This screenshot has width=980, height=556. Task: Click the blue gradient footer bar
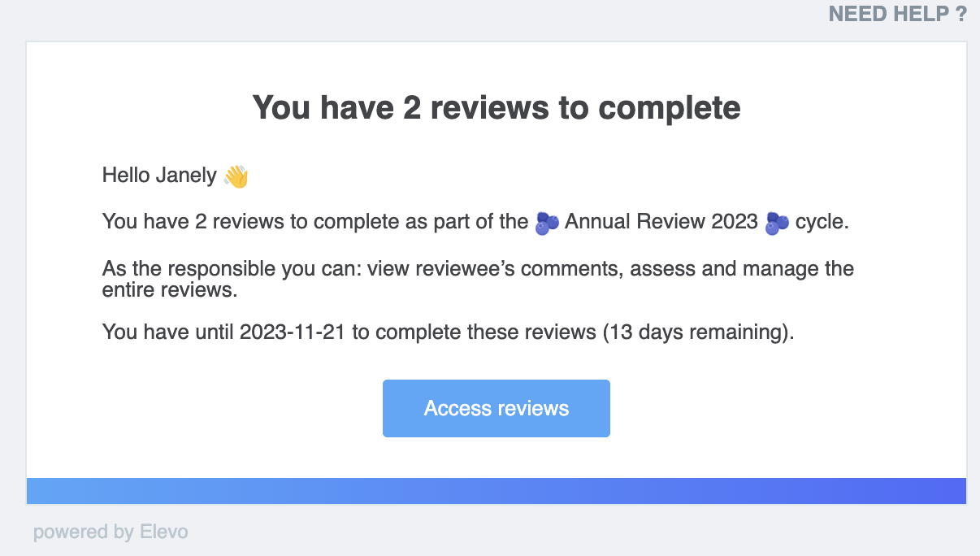coord(497,491)
